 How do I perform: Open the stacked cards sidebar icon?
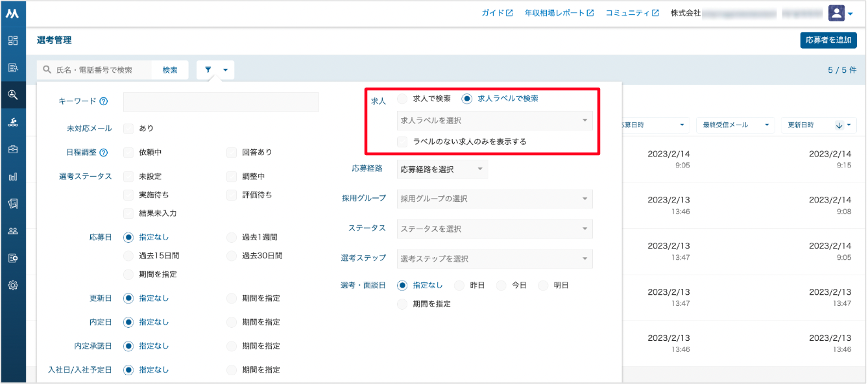tap(12, 203)
